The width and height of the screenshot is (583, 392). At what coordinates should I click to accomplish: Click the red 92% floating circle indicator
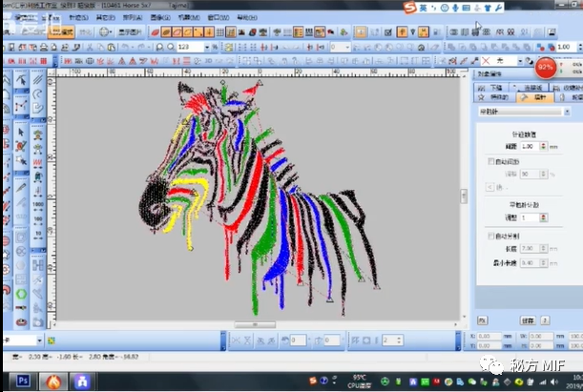pyautogui.click(x=545, y=68)
